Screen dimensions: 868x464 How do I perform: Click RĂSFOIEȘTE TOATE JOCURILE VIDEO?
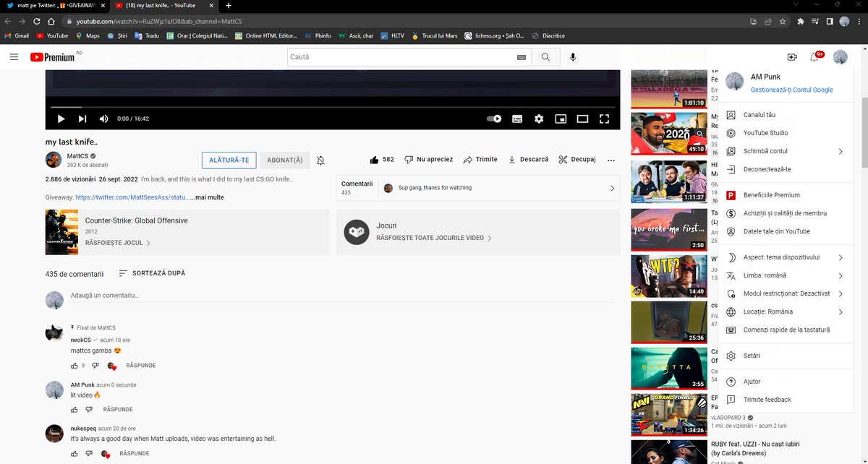(434, 238)
